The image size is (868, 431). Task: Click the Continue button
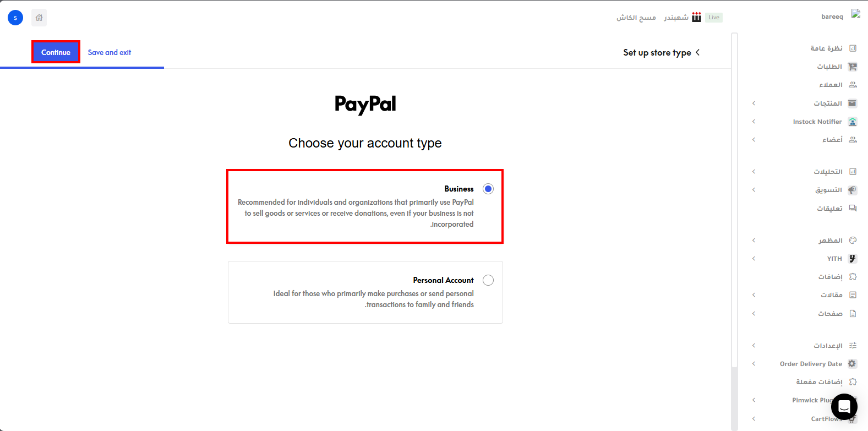[56, 52]
